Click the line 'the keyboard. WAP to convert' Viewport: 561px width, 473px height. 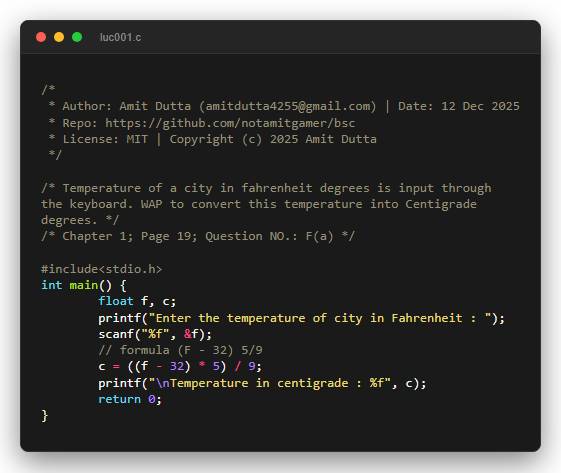259,204
